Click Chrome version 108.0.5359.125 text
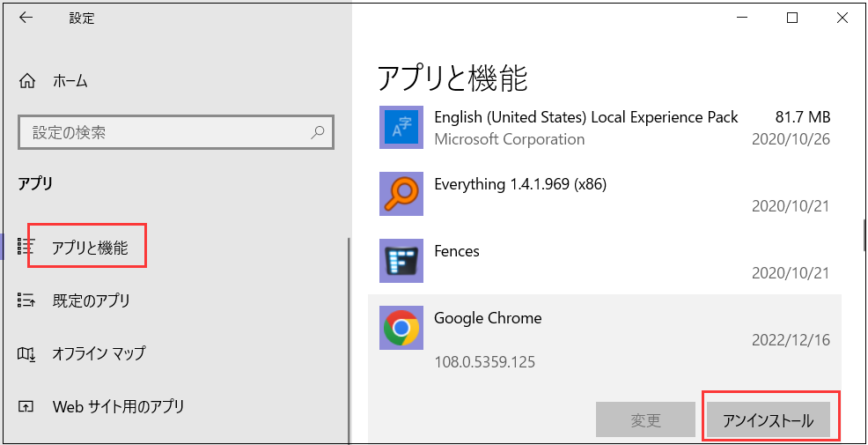 coord(485,363)
